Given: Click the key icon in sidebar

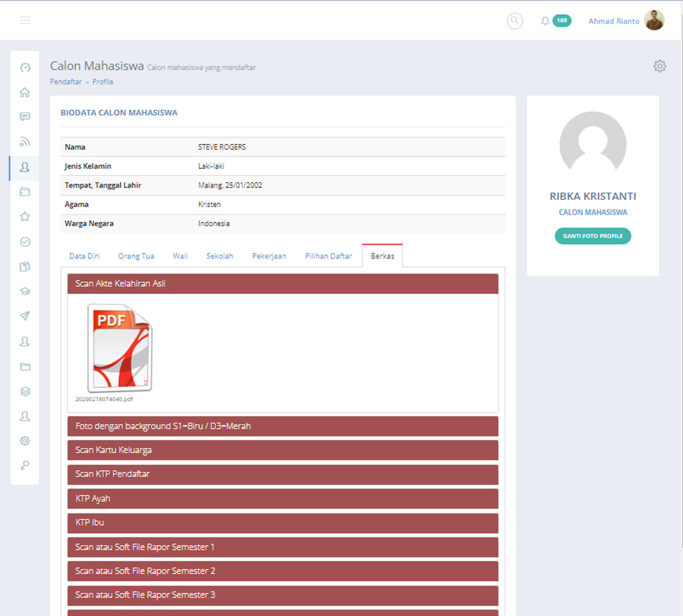Looking at the screenshot, I should pos(25,465).
